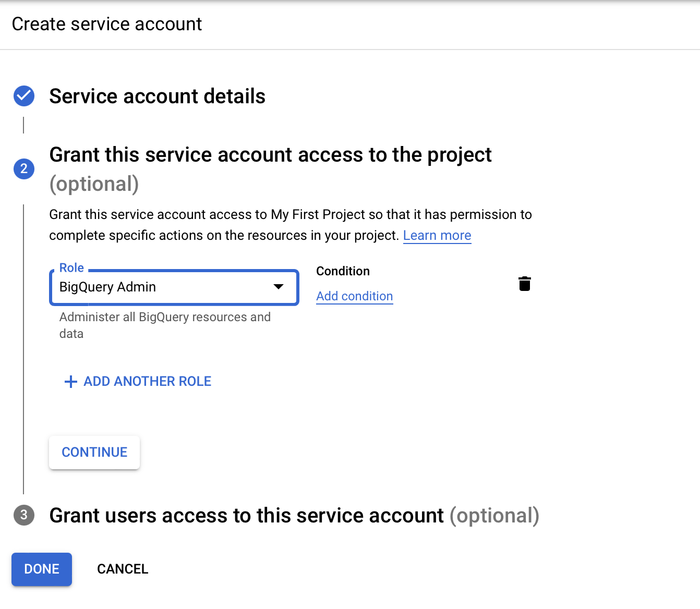The image size is (700, 609).
Task: Click the completed checkmark for Service account details
Action: pos(23,96)
